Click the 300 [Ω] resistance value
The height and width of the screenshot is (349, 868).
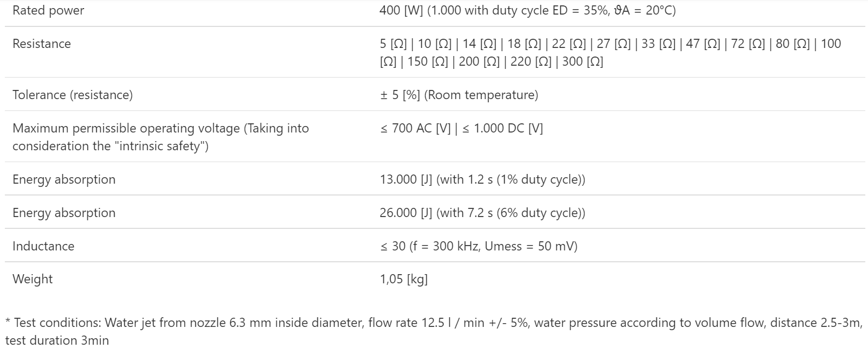(x=582, y=61)
